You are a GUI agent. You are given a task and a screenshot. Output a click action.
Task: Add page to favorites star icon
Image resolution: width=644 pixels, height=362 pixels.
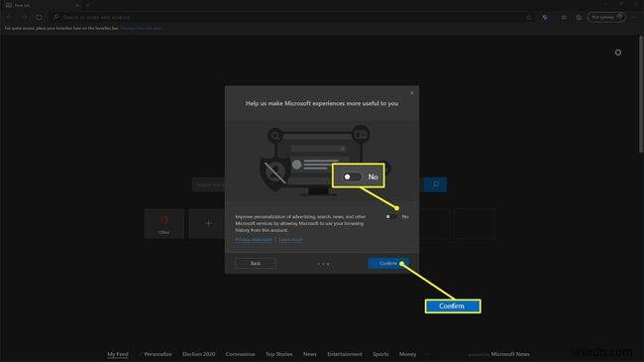(x=529, y=17)
